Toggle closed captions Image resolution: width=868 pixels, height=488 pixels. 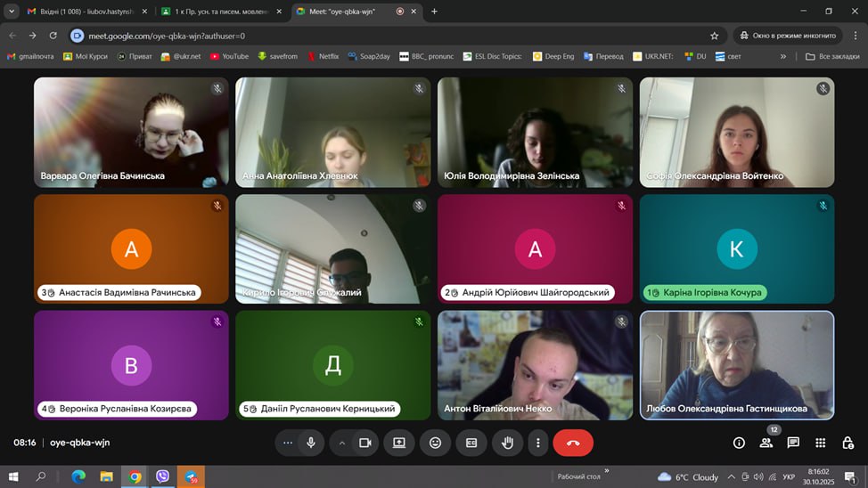471,443
